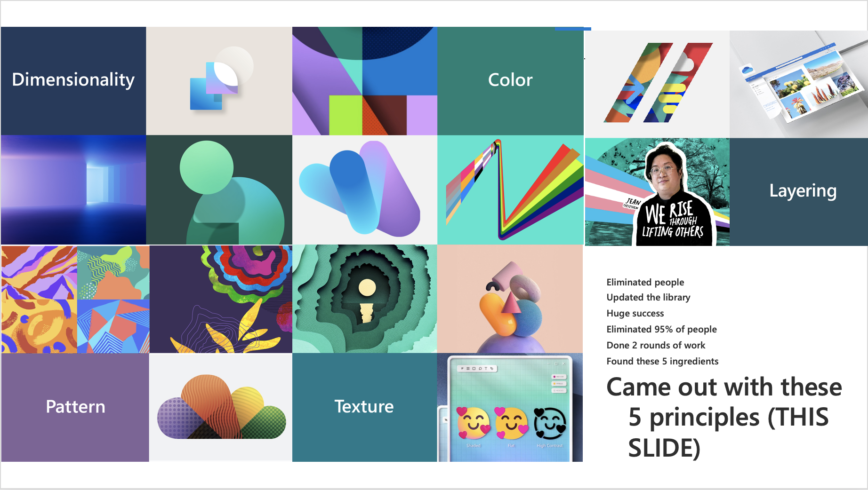Open the We Rise Through Lifting Others portrait

point(657,192)
